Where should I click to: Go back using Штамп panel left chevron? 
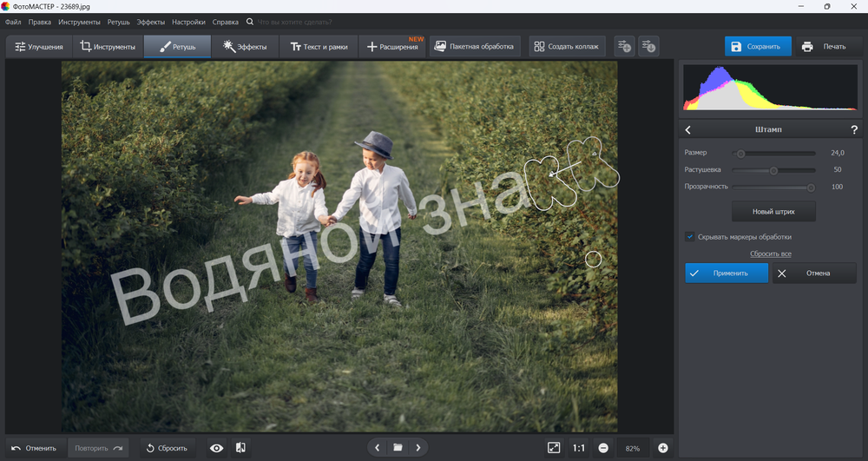(688, 129)
